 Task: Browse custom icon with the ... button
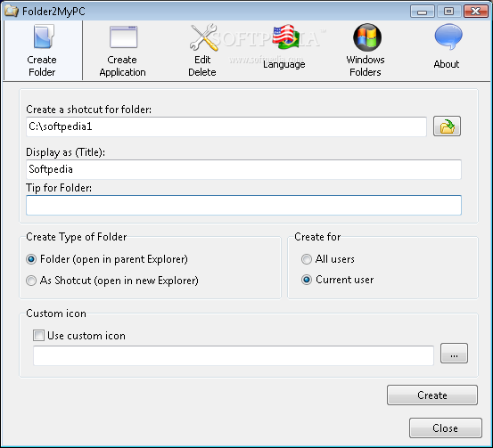[x=454, y=353]
